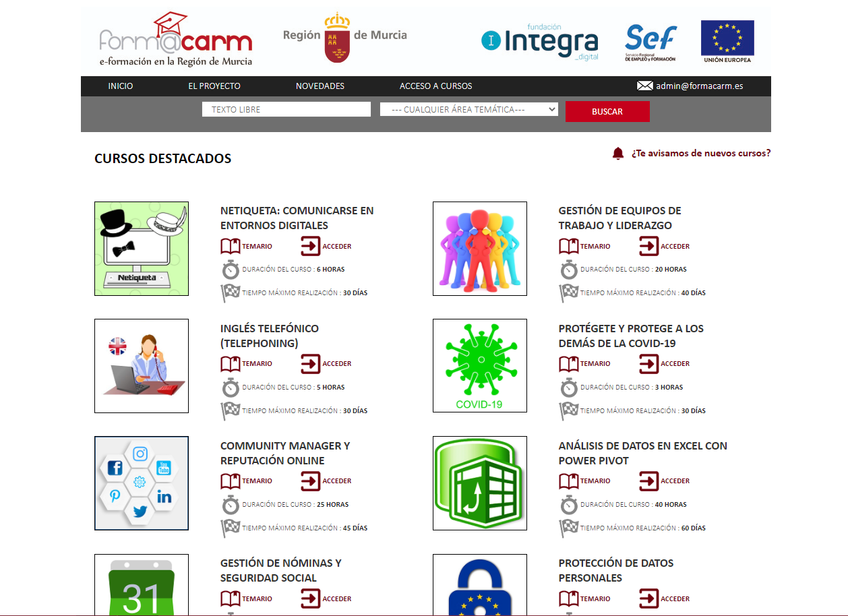The width and height of the screenshot is (848, 616).
Task: Click Acceder arrow icon for Inglés Telefónico course
Action: click(311, 364)
